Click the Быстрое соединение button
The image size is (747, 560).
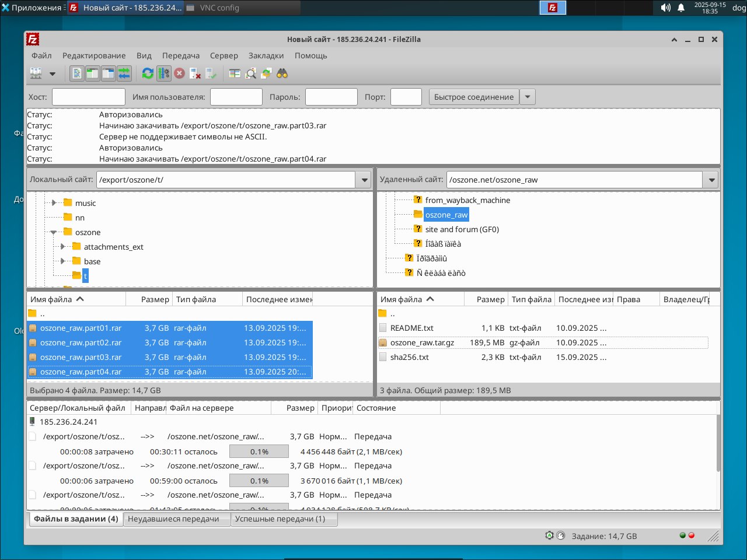point(473,97)
